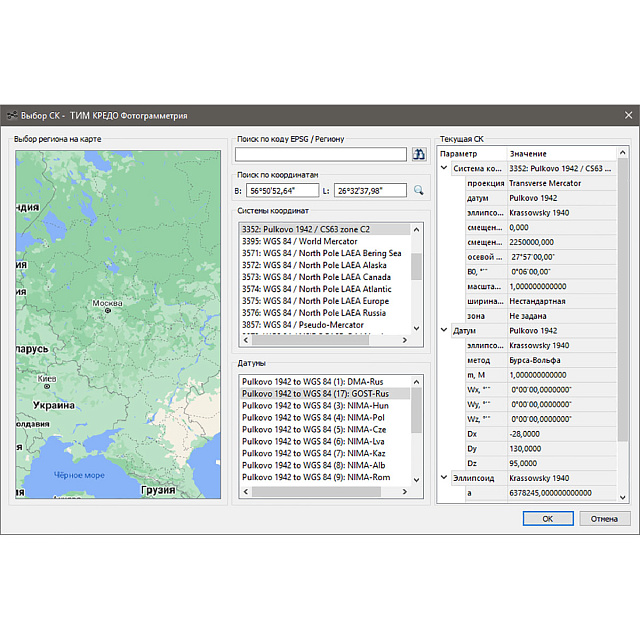Select datum (6): NIMA-Lva
This screenshot has height=640, width=640.
click(x=325, y=441)
